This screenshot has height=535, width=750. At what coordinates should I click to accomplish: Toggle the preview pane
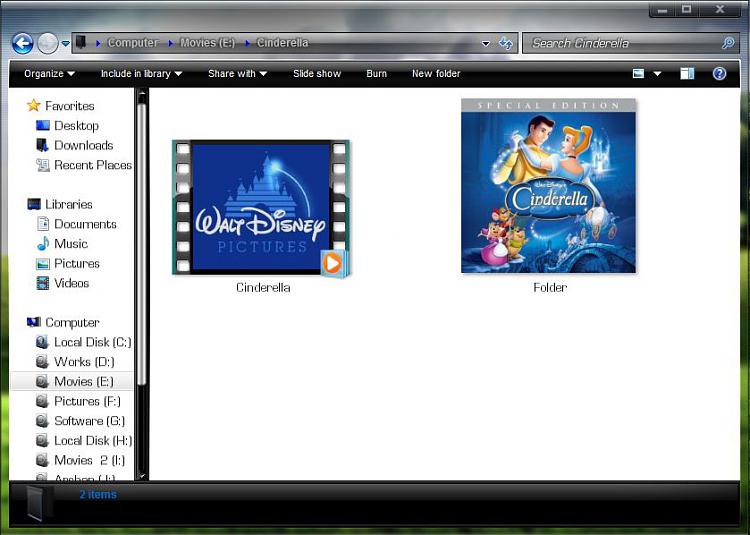pos(687,73)
